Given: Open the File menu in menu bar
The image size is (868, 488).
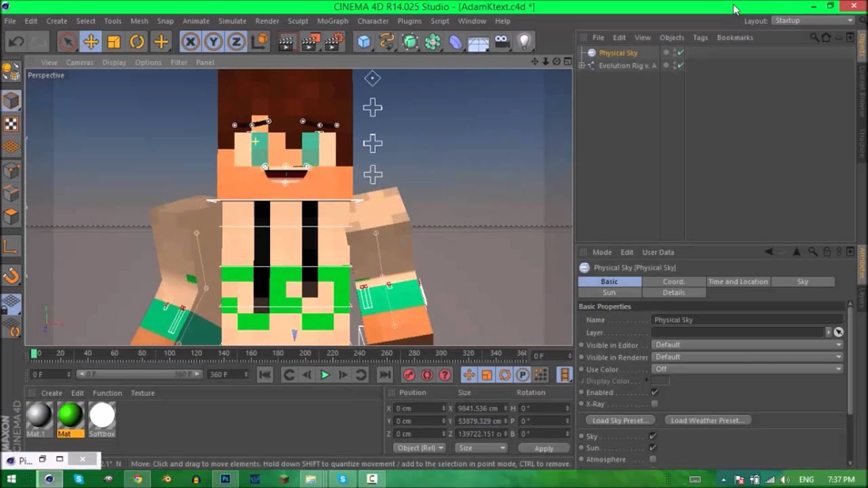Looking at the screenshot, I should click(x=10, y=21).
